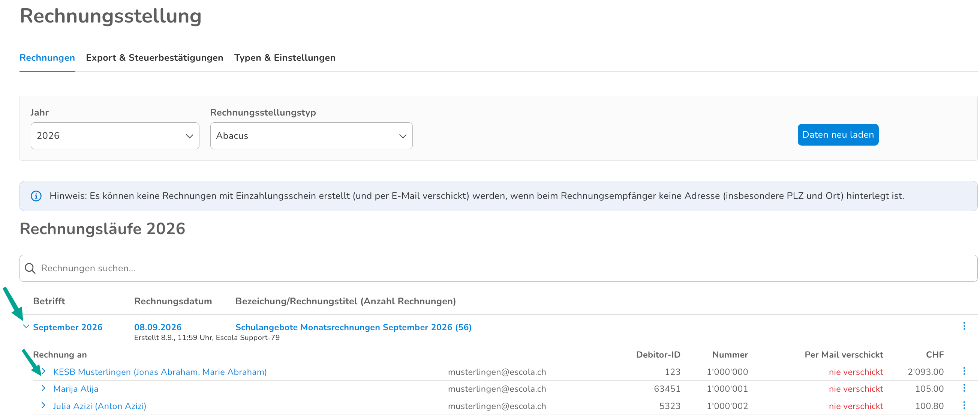This screenshot has width=980, height=418.
Task: Focus the Rechnungen suchen search field
Action: [498, 268]
